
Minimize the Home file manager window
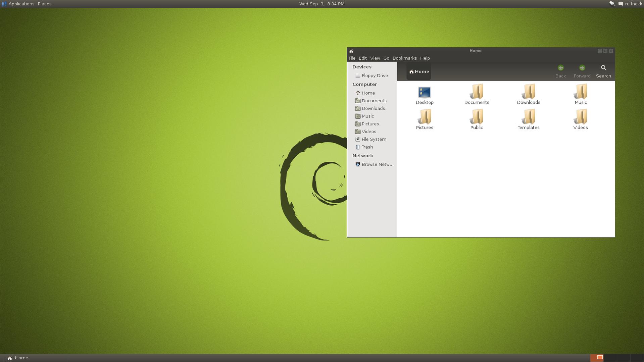[600, 51]
